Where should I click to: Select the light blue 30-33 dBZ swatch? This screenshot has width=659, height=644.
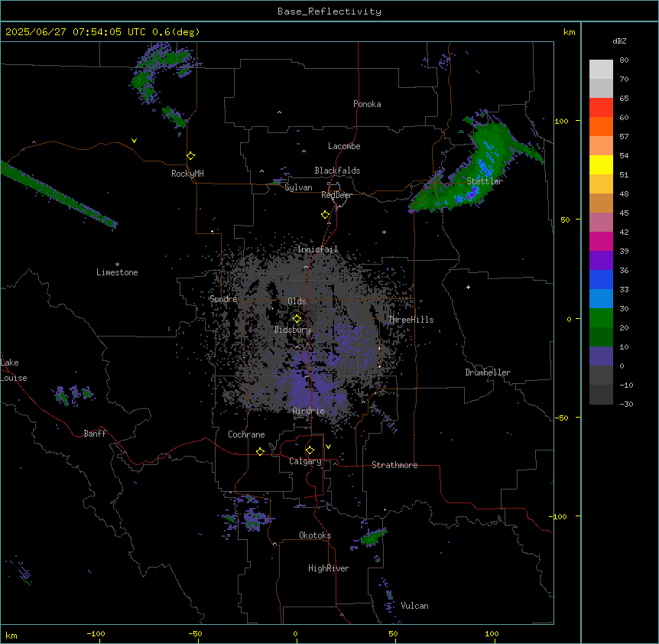pyautogui.click(x=601, y=299)
